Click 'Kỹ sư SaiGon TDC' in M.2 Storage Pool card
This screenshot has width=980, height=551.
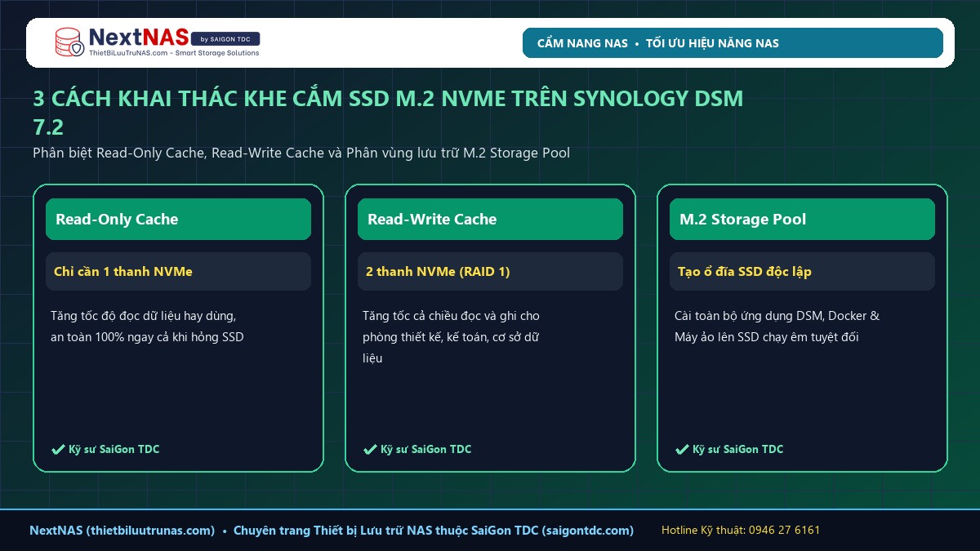(x=737, y=449)
